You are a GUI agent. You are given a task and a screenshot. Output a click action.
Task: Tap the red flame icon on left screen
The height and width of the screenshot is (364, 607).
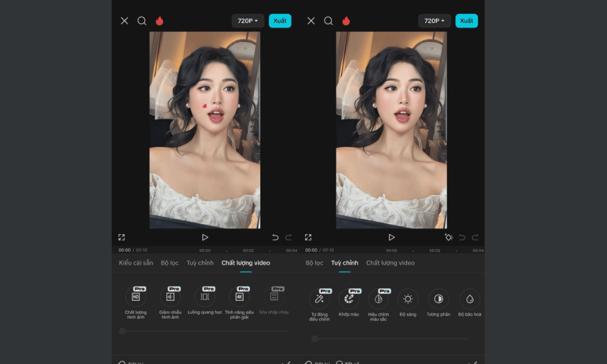click(160, 21)
